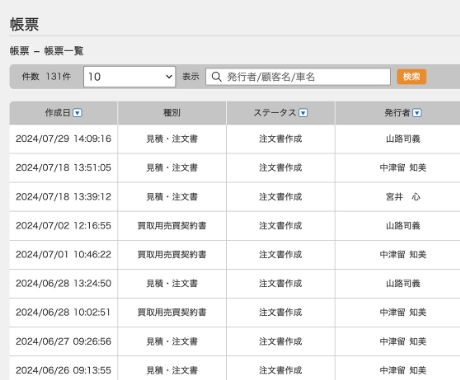Select date cell 2024/07/29 14:09:16
The height and width of the screenshot is (380, 460).
tap(63, 139)
